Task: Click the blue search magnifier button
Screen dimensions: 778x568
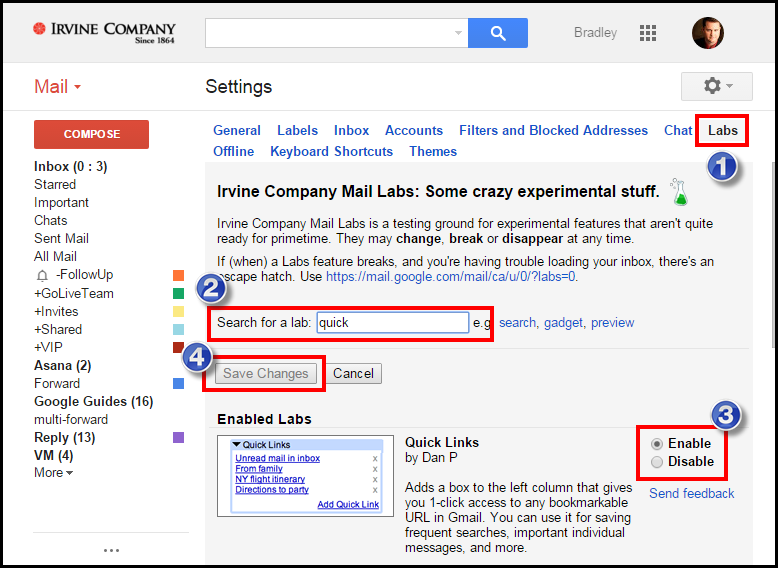Action: coord(498,33)
